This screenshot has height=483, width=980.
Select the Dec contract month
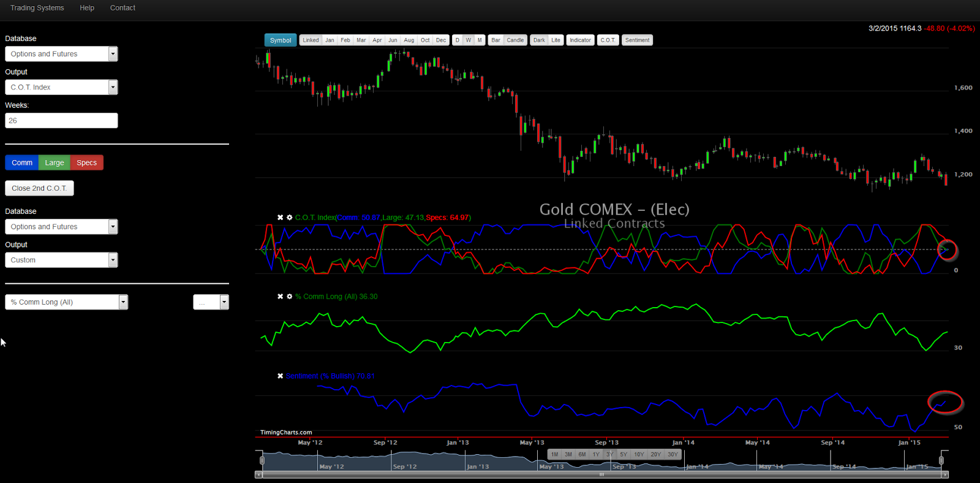(x=441, y=40)
